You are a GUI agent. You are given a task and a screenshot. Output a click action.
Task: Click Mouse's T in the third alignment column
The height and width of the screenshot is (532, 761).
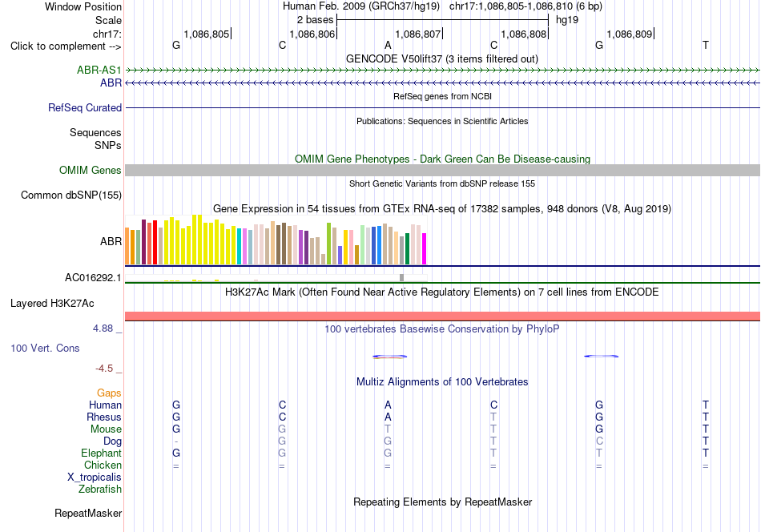pyautogui.click(x=387, y=429)
